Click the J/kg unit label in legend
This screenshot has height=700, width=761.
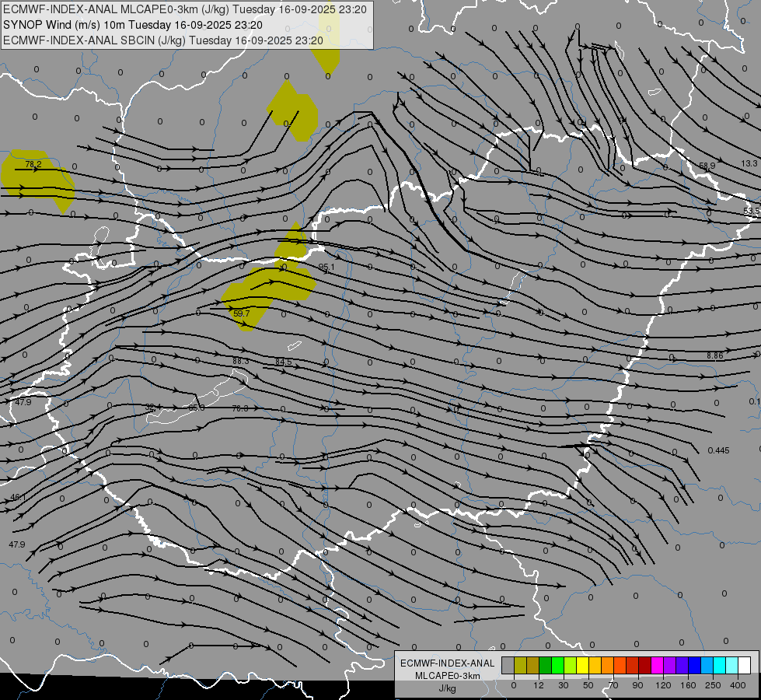pyautogui.click(x=448, y=688)
